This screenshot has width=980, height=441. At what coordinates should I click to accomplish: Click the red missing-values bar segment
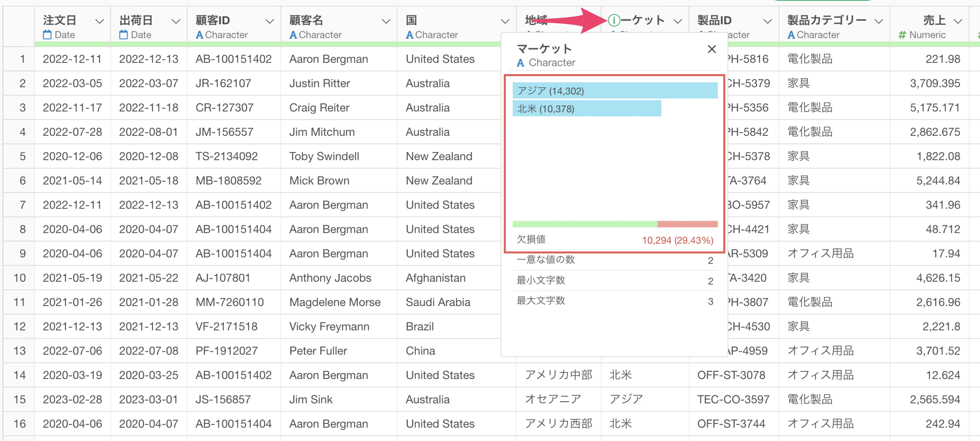coord(687,224)
